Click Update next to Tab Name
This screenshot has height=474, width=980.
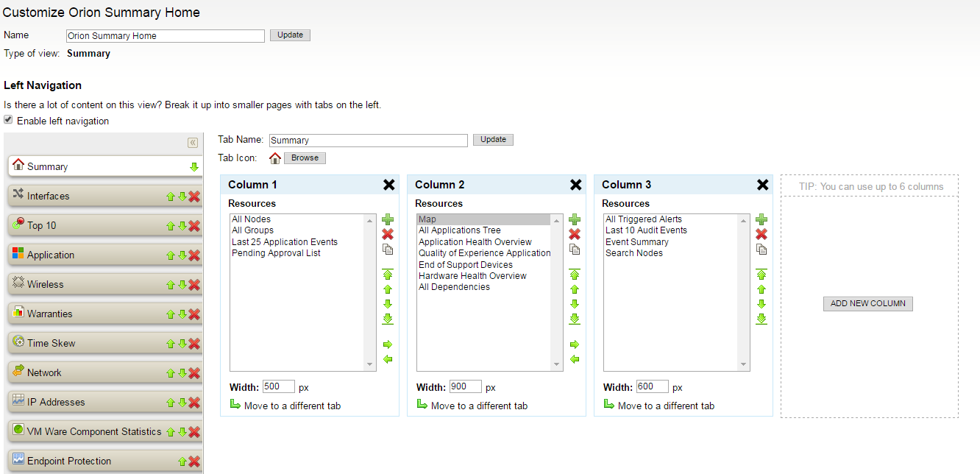493,140
